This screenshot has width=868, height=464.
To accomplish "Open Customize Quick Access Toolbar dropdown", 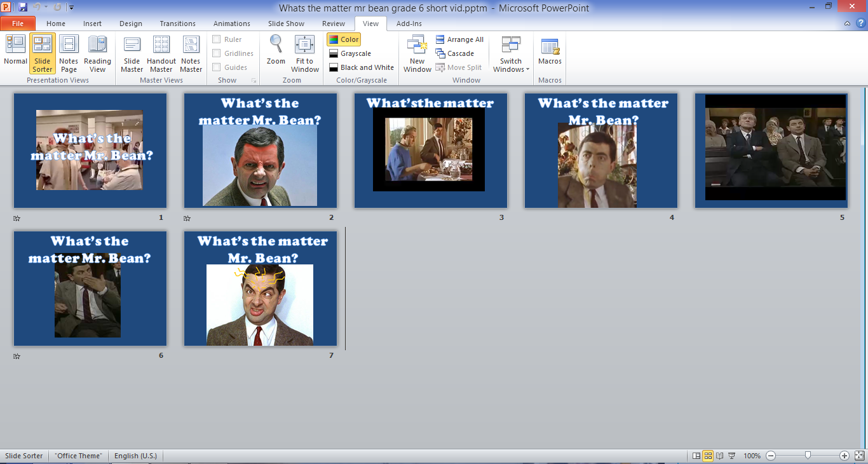I will [x=71, y=8].
